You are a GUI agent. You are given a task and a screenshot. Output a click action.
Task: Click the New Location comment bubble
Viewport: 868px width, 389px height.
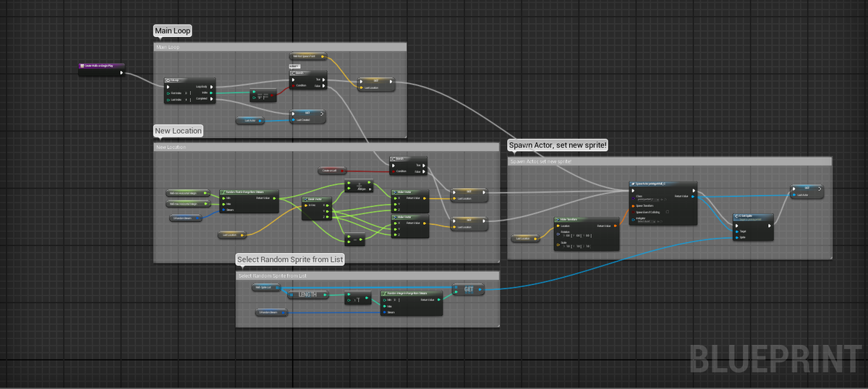click(x=179, y=131)
